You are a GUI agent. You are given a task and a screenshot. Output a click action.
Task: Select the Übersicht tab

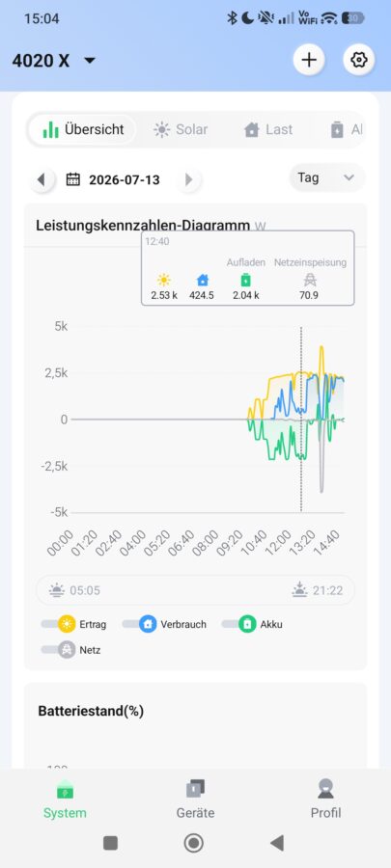click(82, 129)
